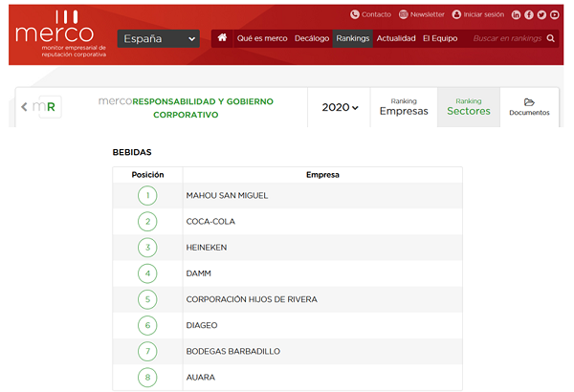Open the Actualidad menu item
Image resolution: width=574 pixels, height=392 pixels.
(x=396, y=38)
